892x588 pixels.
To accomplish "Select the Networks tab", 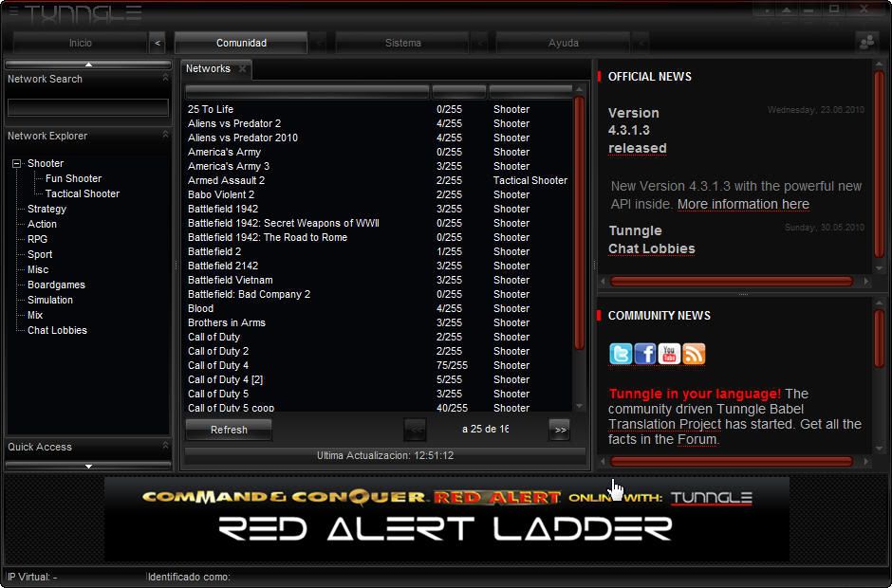I will [208, 69].
